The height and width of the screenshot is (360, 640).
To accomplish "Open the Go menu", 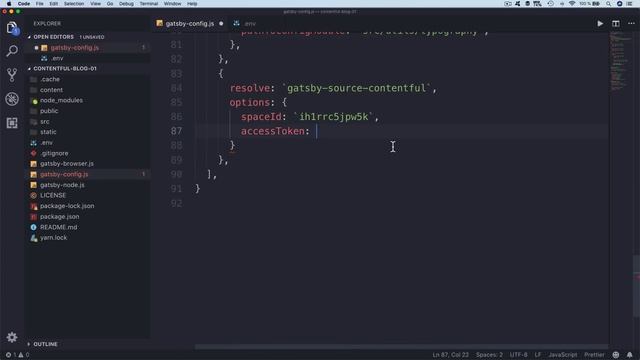I will pyautogui.click(x=110, y=4).
